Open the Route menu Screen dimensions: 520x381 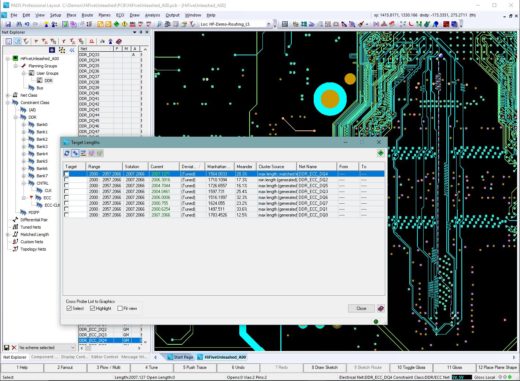(87, 15)
